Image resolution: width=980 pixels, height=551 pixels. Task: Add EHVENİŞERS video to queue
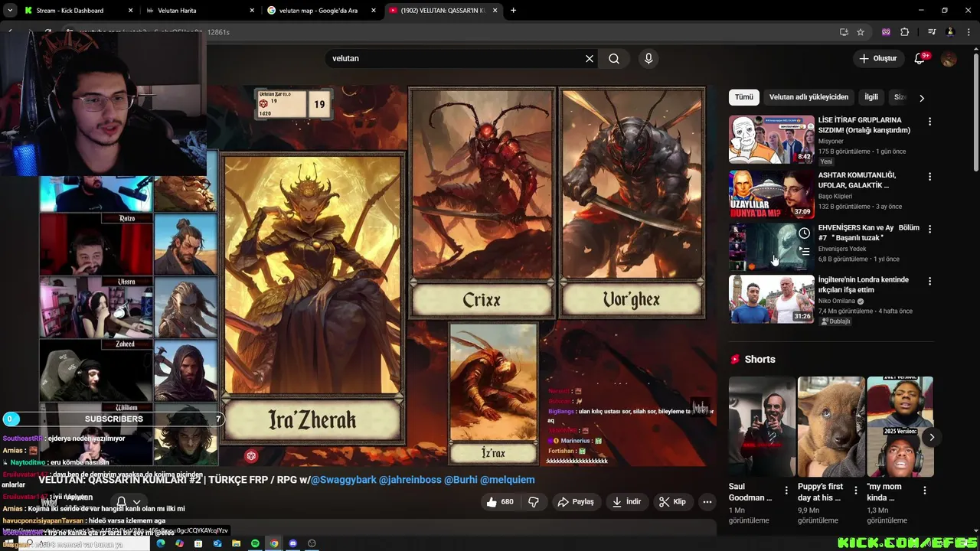pyautogui.click(x=804, y=251)
